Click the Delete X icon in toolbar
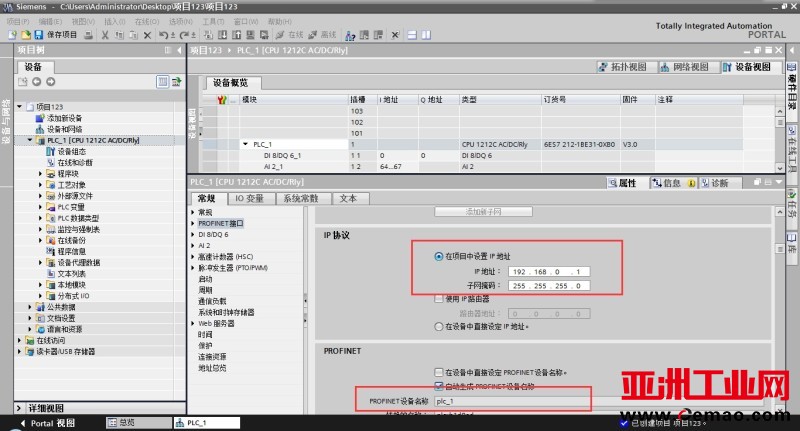Image resolution: width=800 pixels, height=431 pixels. [147, 35]
